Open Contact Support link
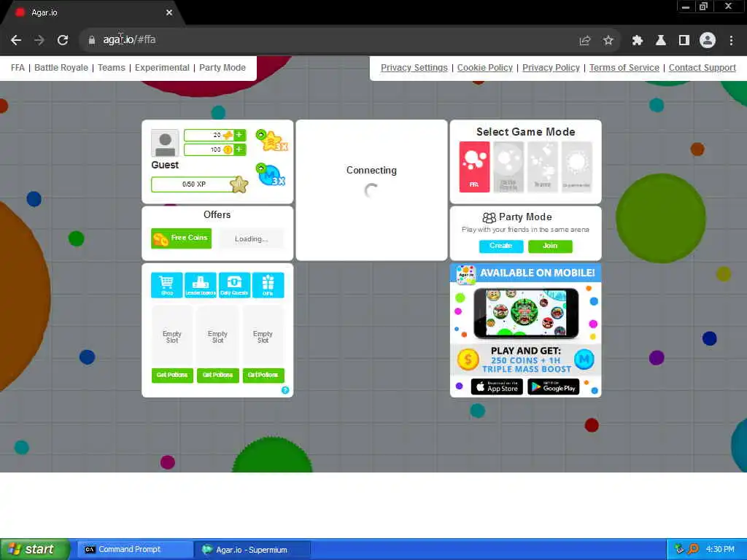 point(703,68)
